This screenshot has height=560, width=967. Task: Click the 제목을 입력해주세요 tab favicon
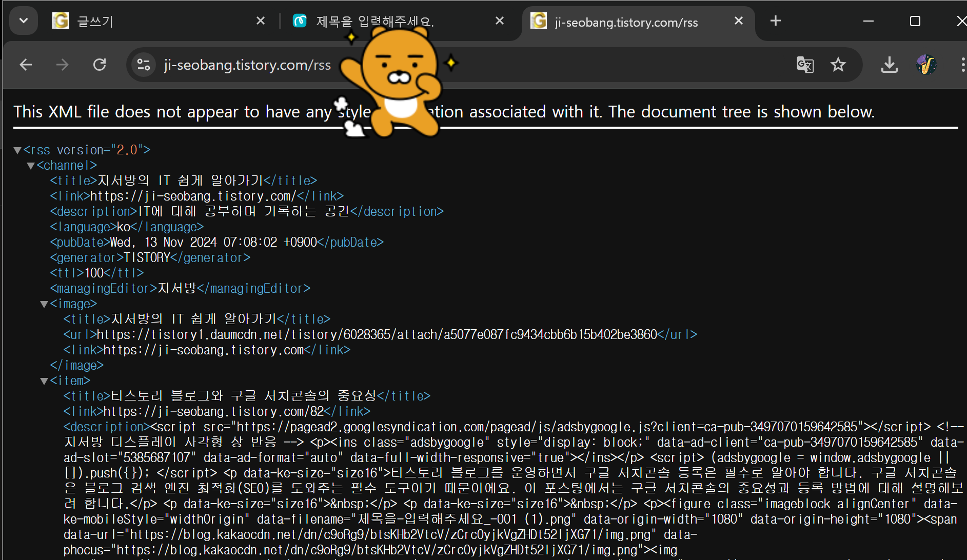pos(300,21)
